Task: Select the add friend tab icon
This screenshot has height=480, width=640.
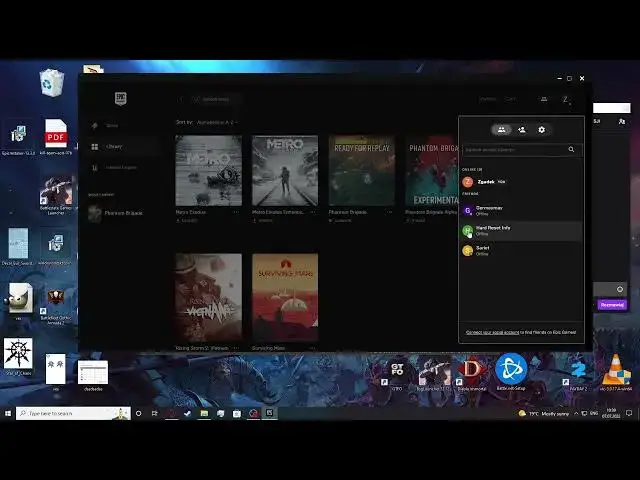Action: (522, 130)
